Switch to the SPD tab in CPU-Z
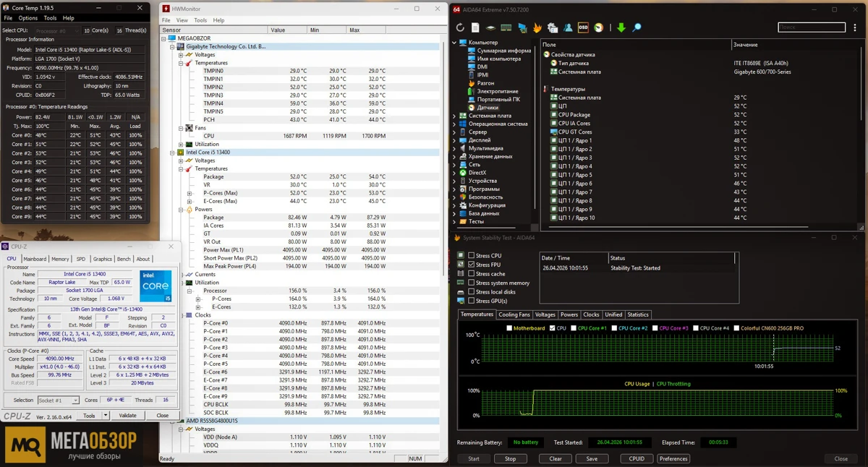868x467 pixels. pyautogui.click(x=80, y=259)
